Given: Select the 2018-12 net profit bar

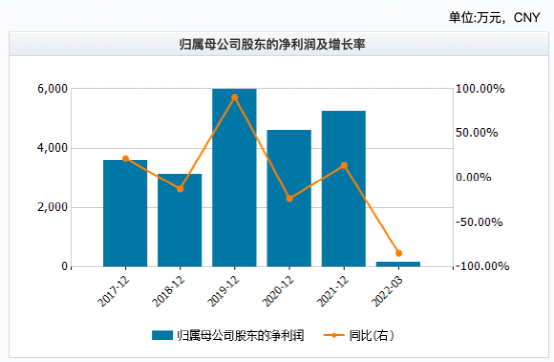Looking at the screenshot, I should pyautogui.click(x=180, y=220).
